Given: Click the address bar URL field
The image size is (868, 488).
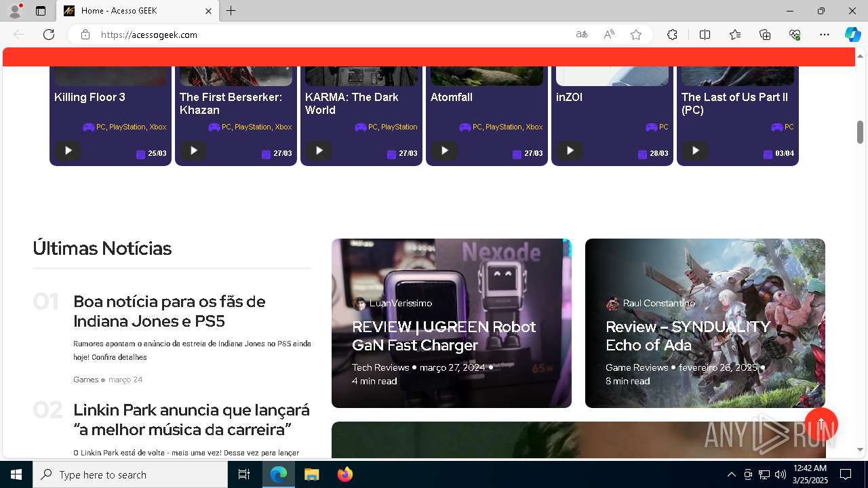Looking at the screenshot, I should click(x=332, y=35).
